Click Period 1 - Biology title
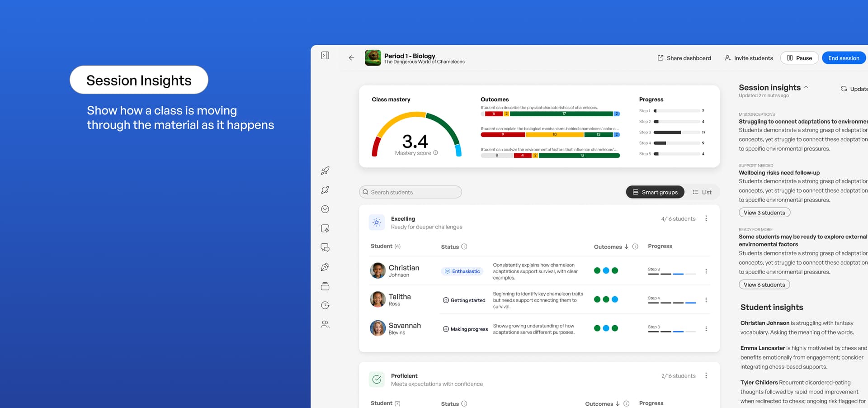868x408 pixels. coord(410,56)
